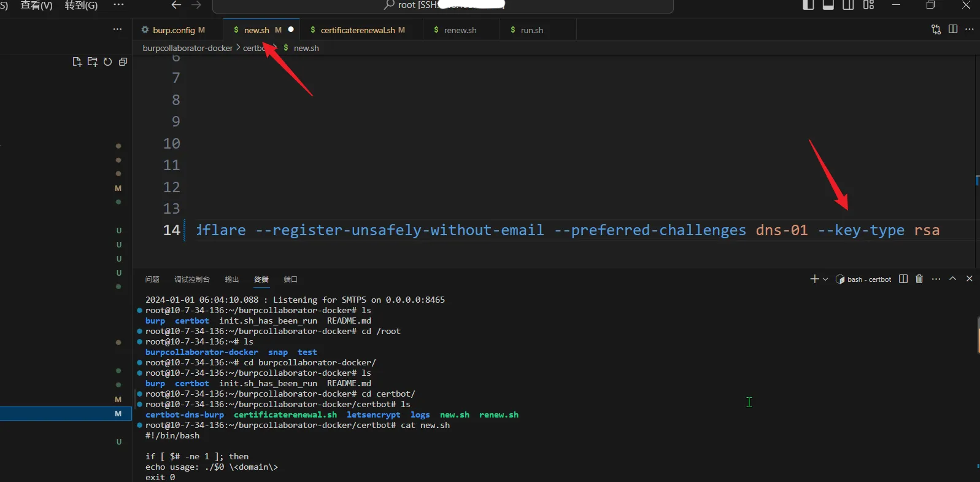The image size is (980, 482).
Task: Click the new.sh breadcrumb item
Action: [306, 48]
